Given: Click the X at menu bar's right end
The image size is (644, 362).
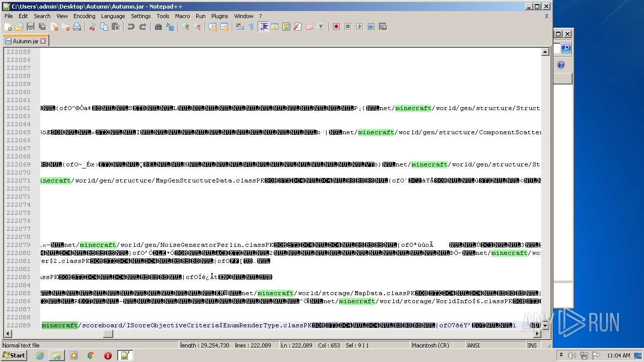Looking at the screenshot, I should pyautogui.click(x=546, y=16).
